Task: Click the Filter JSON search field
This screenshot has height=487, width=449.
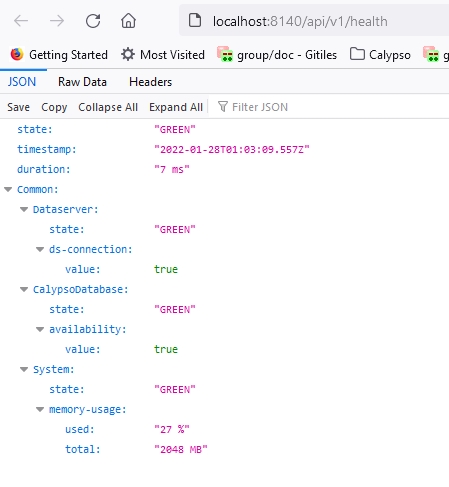Action: [332, 107]
